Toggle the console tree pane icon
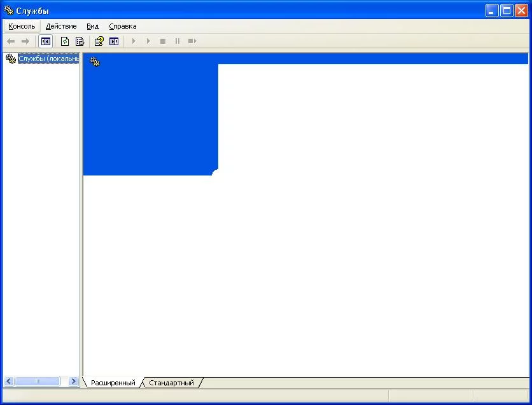The height and width of the screenshot is (405, 532). [45, 41]
